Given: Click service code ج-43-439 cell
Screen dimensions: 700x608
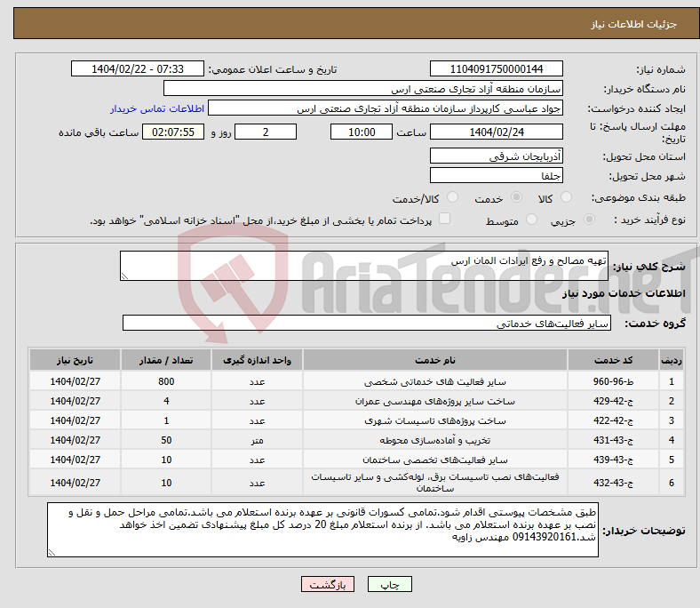Looking at the screenshot, I should 614,460.
